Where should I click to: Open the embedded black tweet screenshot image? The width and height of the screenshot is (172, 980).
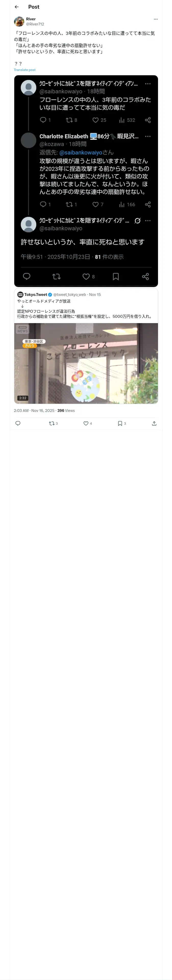point(86,181)
